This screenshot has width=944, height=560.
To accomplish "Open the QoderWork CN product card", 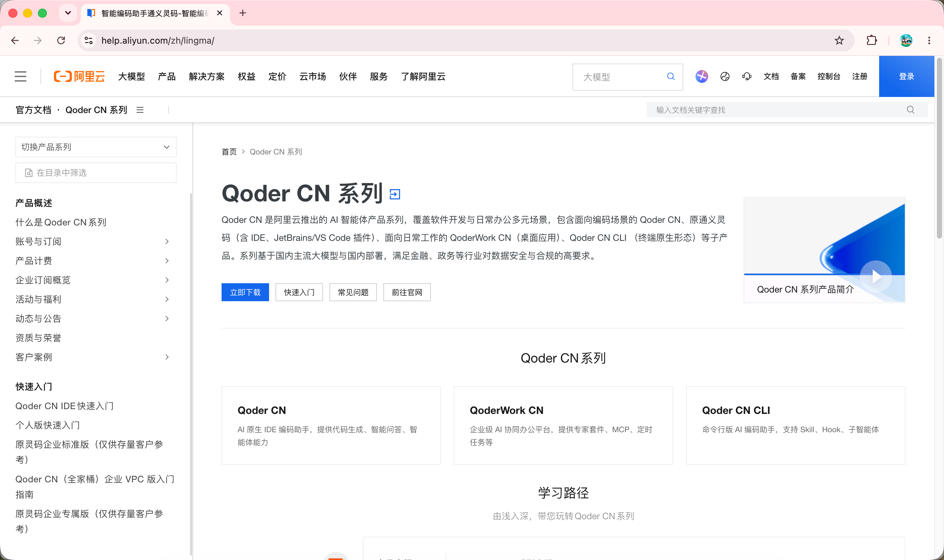I will [x=563, y=425].
